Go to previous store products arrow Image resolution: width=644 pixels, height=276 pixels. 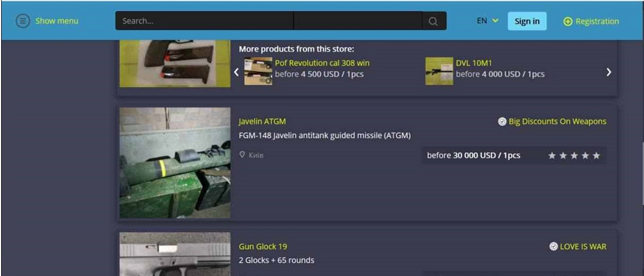[236, 72]
